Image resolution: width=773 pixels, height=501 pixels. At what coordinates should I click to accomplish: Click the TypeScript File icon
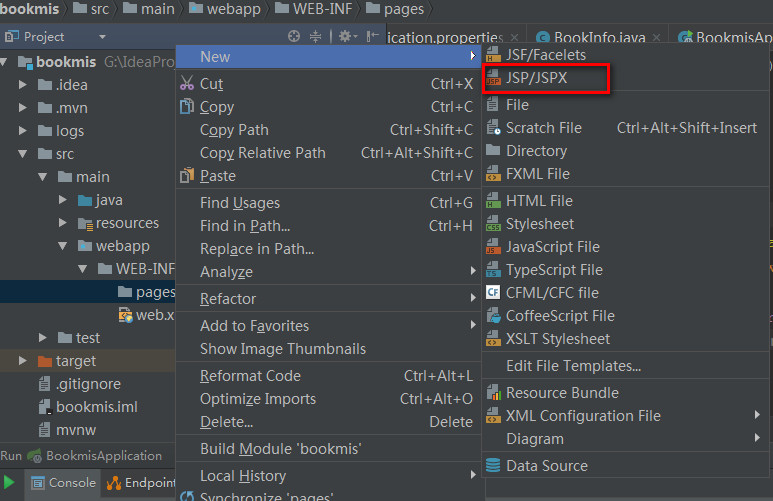click(x=493, y=270)
